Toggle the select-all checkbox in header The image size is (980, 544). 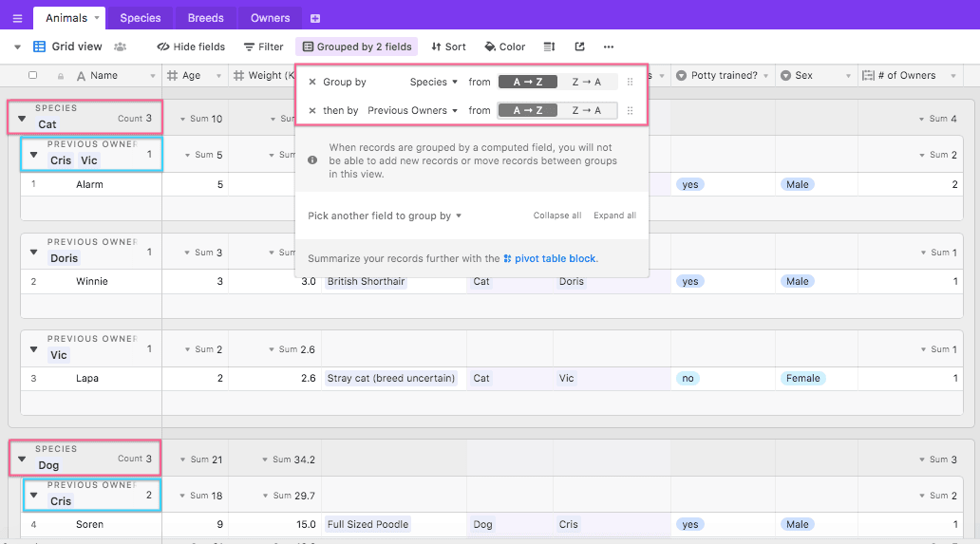coord(33,76)
